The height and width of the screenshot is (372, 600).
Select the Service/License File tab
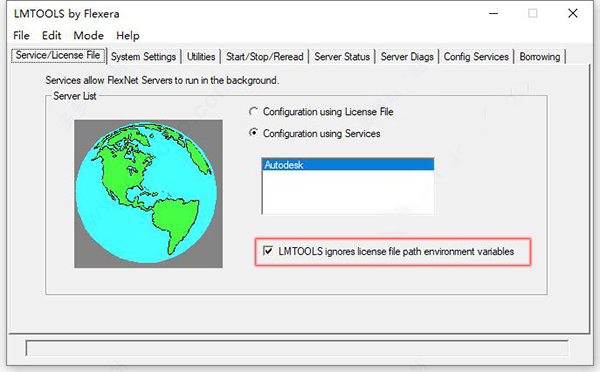pyautogui.click(x=58, y=55)
